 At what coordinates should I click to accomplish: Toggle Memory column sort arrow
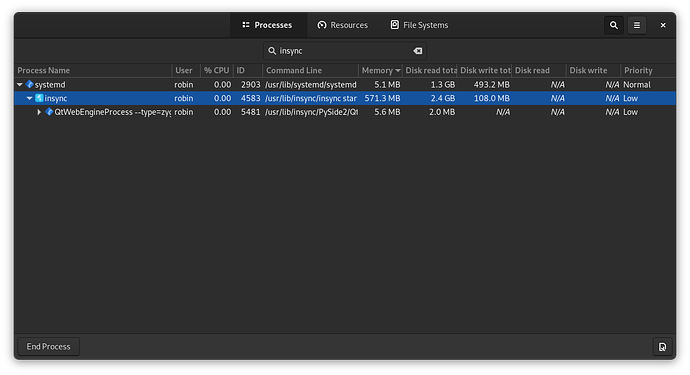coord(398,70)
